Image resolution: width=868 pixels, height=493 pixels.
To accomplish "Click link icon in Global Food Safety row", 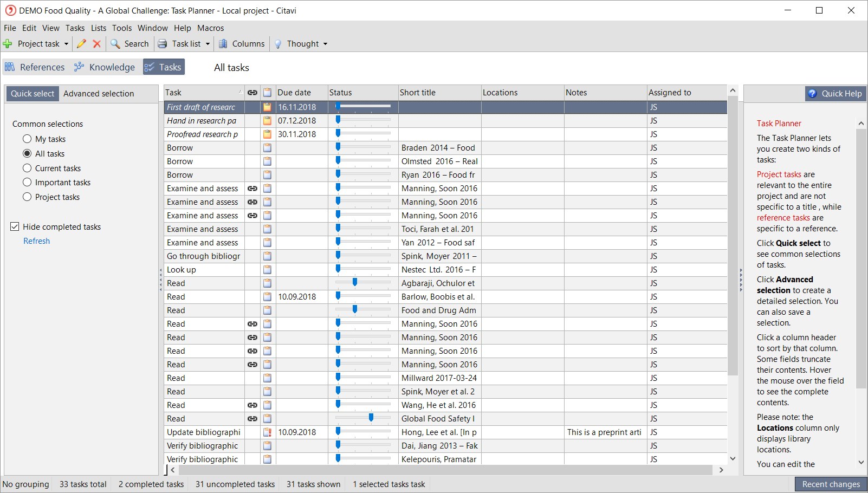I will 252,419.
